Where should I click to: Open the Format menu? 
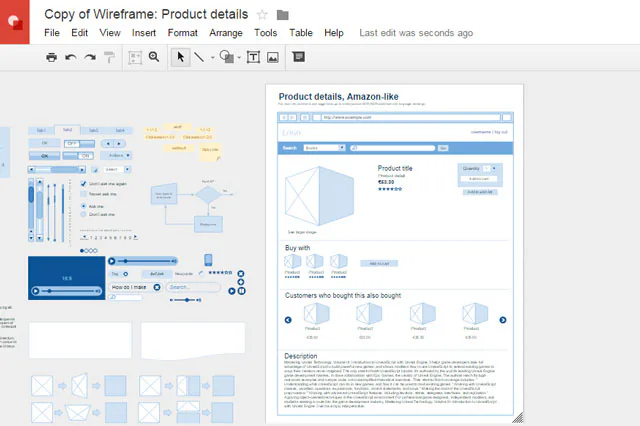pyautogui.click(x=182, y=33)
